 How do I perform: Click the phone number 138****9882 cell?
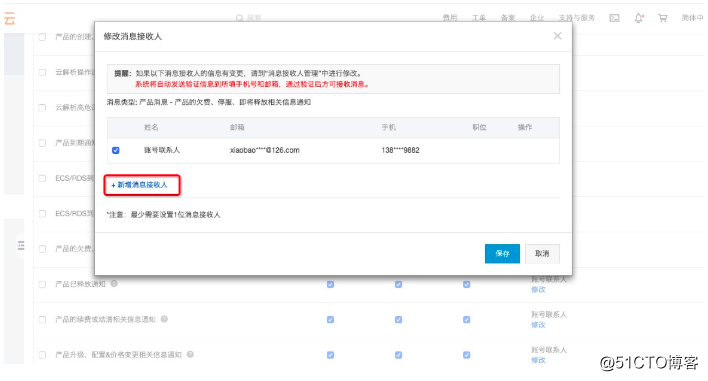[401, 150]
